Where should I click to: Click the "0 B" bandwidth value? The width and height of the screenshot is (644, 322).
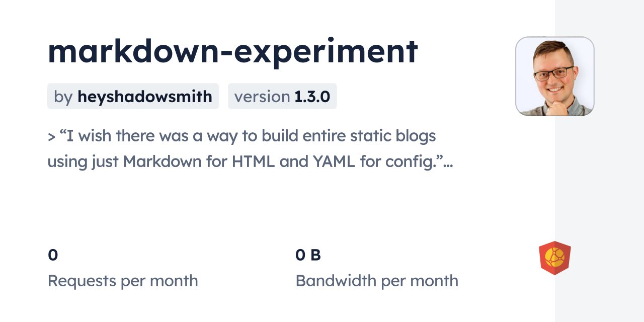(x=308, y=255)
